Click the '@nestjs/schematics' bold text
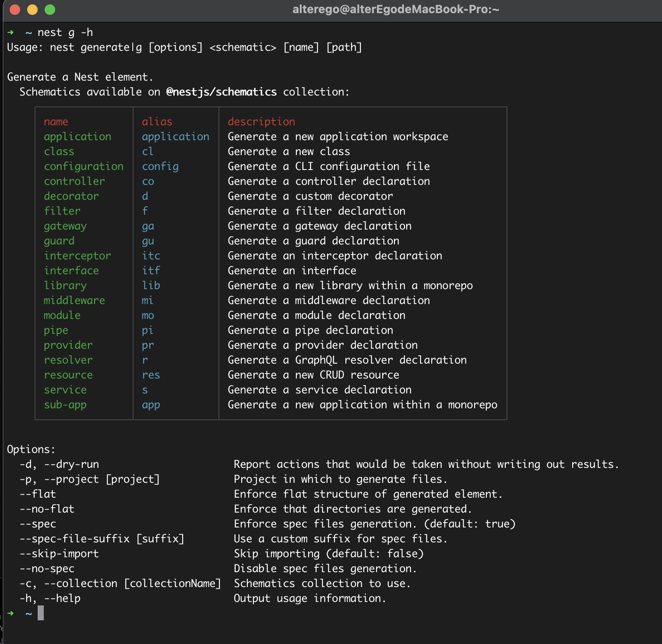Viewport: 662px width, 644px height. pos(222,92)
